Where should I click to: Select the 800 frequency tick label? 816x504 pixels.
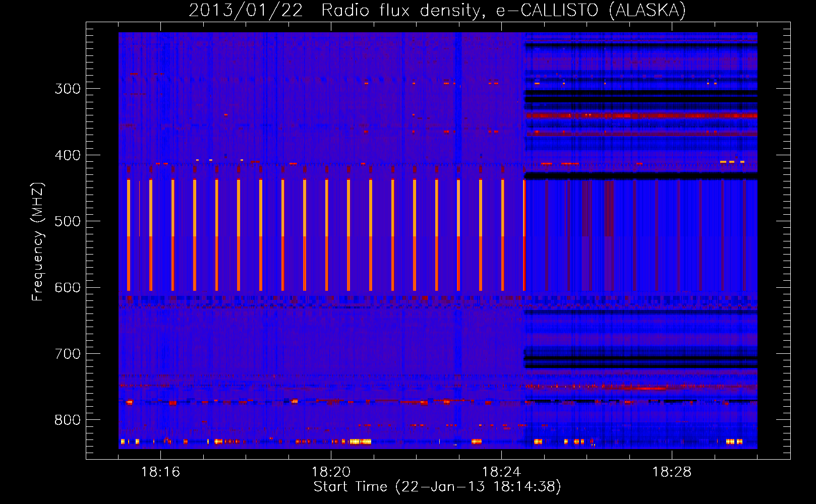[68, 420]
